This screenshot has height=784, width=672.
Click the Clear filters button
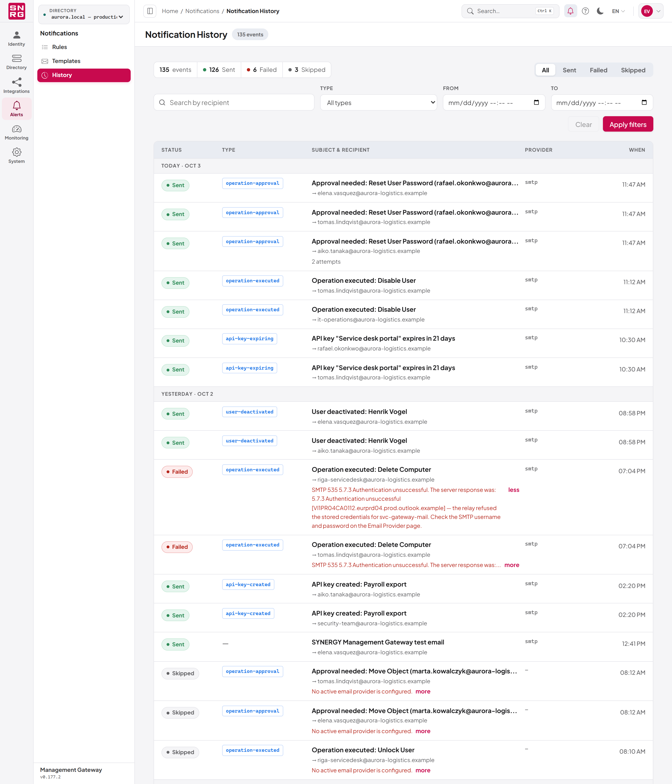[x=584, y=125]
